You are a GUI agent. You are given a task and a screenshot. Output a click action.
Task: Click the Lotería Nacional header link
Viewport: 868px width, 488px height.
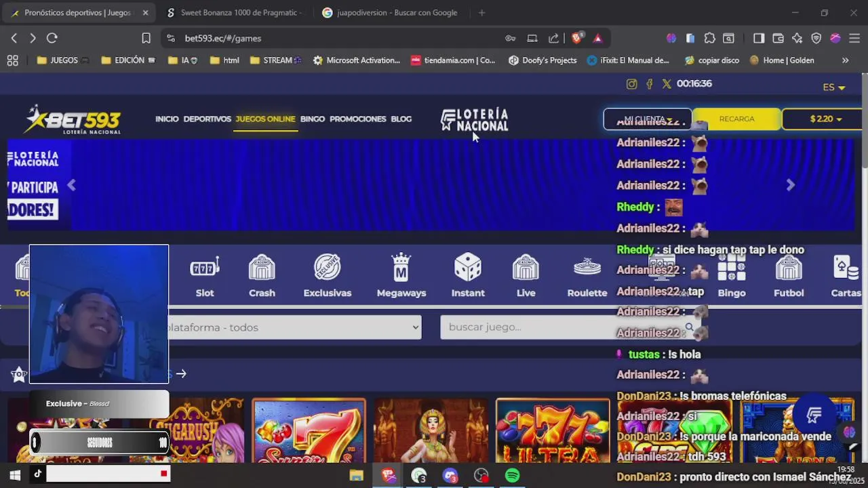coord(474,120)
